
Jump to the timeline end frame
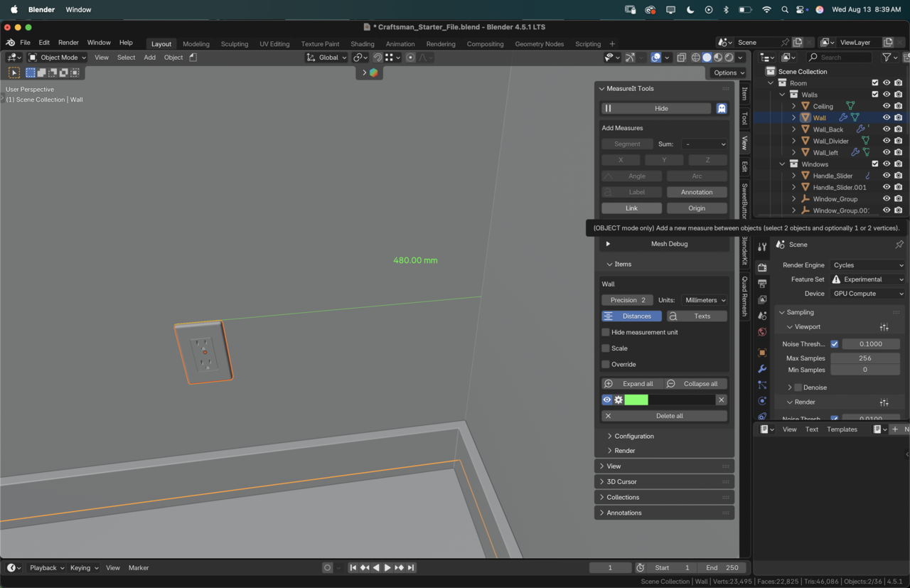[411, 568]
